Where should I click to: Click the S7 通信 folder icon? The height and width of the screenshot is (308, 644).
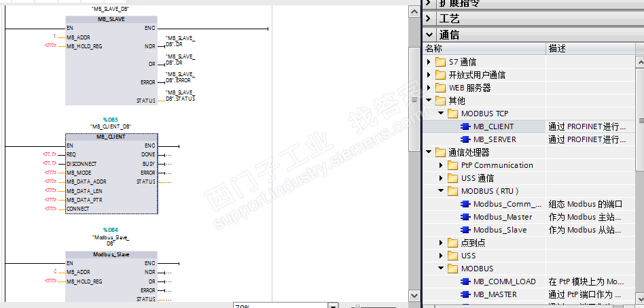tap(440, 62)
